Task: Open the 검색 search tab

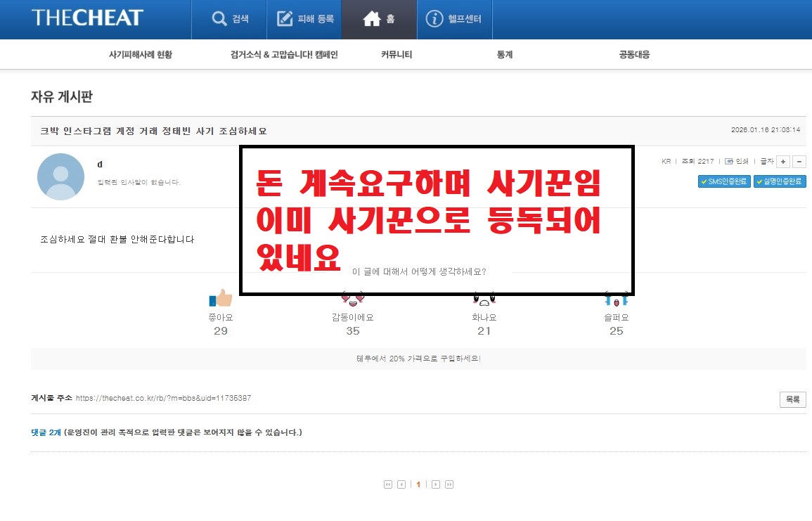Action: point(230,19)
